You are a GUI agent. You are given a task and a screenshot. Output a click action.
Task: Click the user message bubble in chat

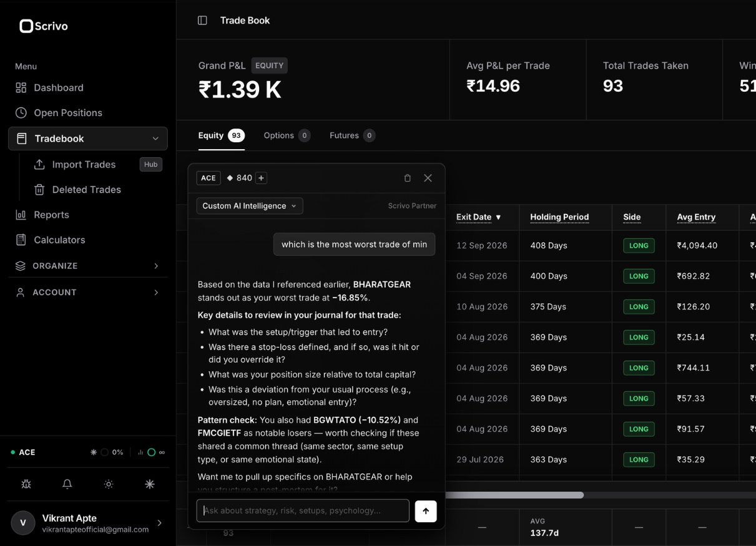354,245
